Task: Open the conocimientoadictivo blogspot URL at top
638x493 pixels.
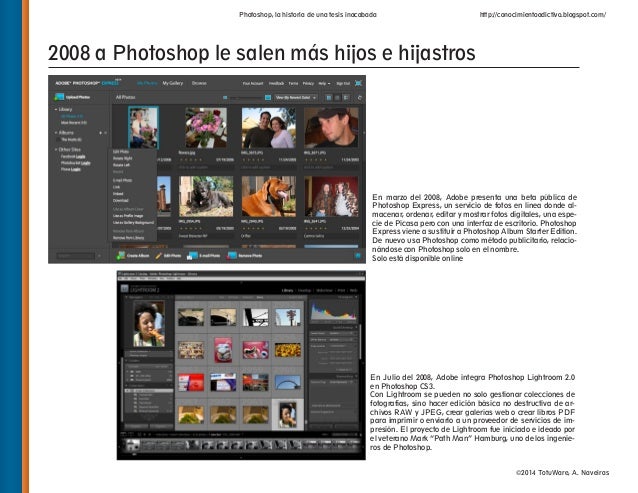Action: (x=543, y=15)
